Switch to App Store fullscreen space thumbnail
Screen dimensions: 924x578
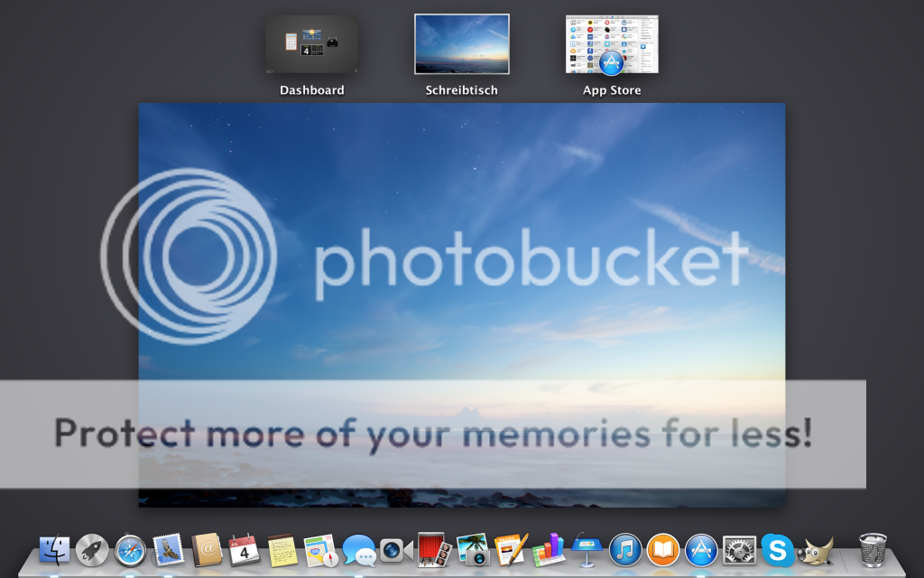(612, 44)
